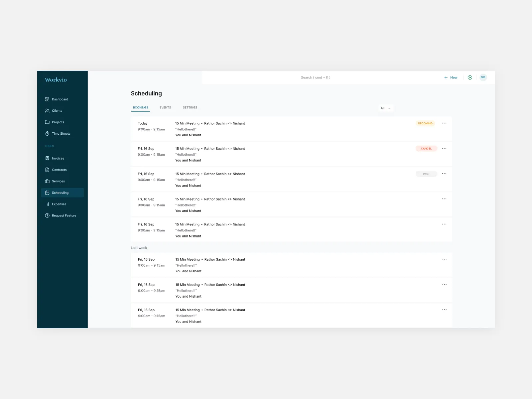Viewport: 532px width, 399px height.
Task: Click the UPCOMING status badge
Action: (425, 123)
